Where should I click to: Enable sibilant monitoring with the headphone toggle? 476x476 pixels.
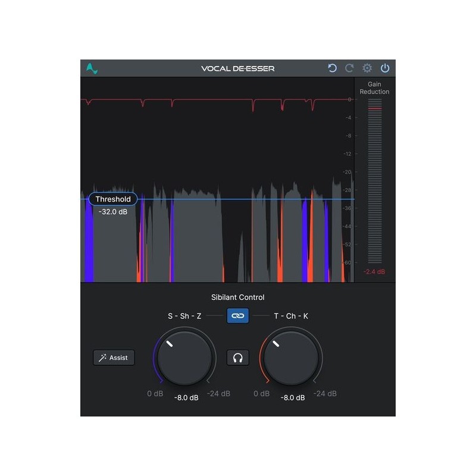point(237,357)
